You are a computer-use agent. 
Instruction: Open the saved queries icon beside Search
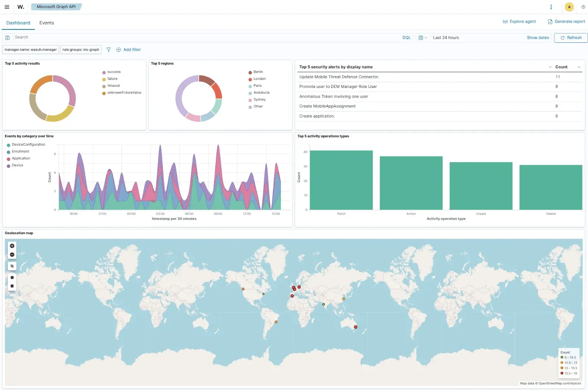pos(7,38)
